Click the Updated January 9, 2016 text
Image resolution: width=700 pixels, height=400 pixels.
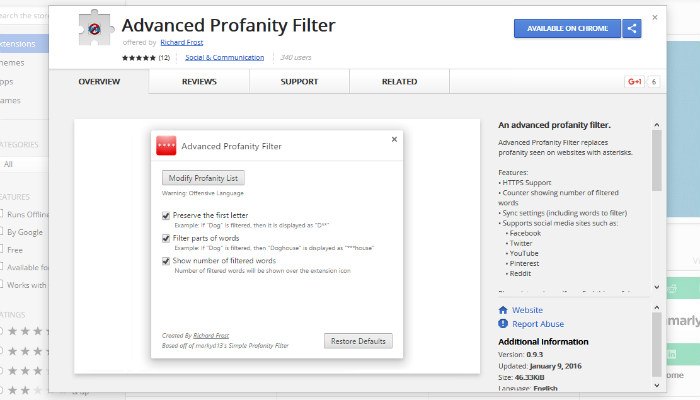540,366
